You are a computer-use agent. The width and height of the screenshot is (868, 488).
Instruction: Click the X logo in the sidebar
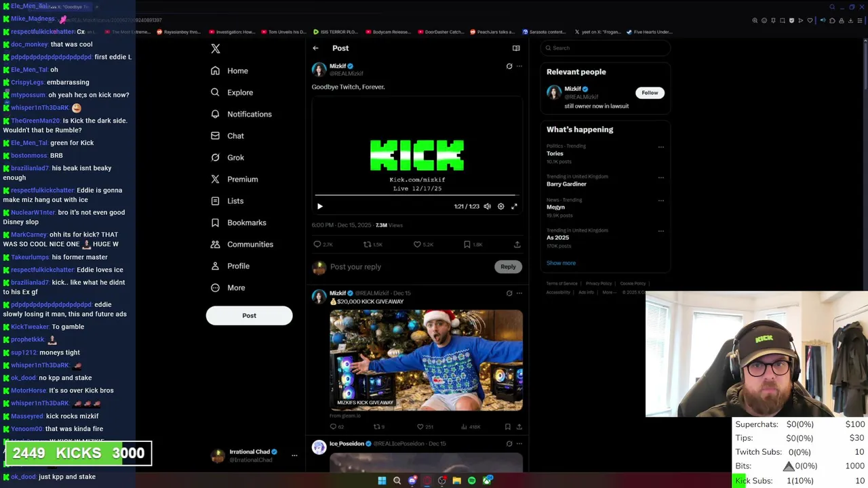216,49
